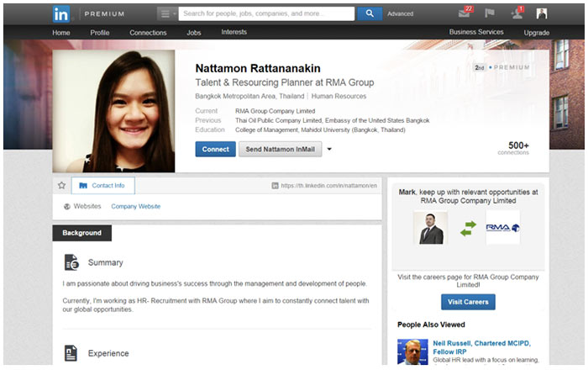Open the notifications flag icon

pyautogui.click(x=490, y=13)
